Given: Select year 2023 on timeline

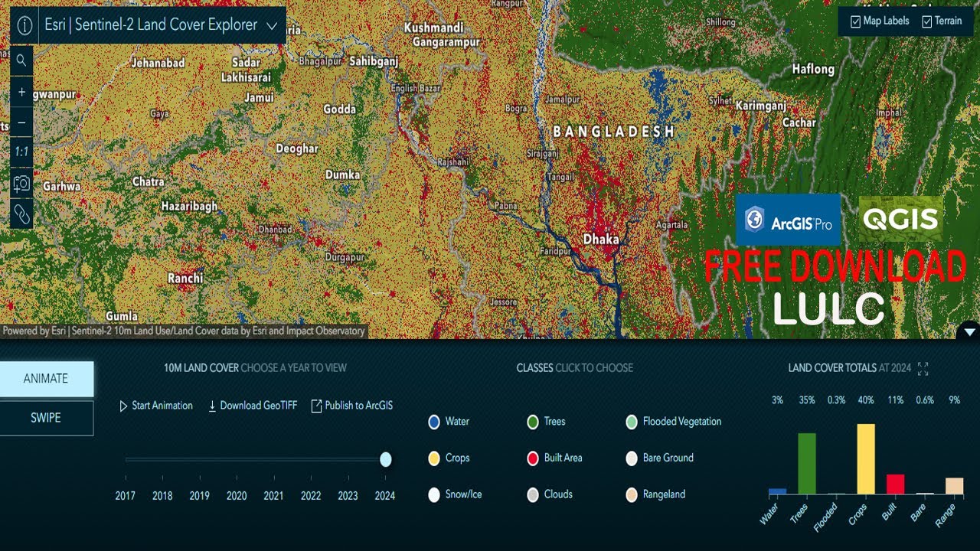Looking at the screenshot, I should click(348, 496).
